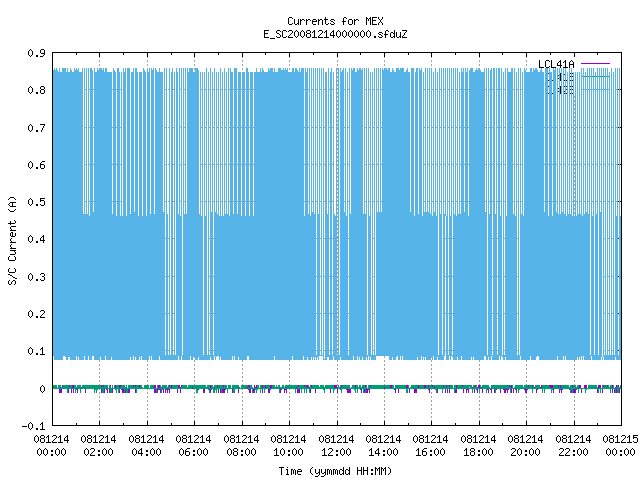This screenshot has width=640, height=480.
Task: Click the 081215 00:00 time tick label
Action: tap(620, 446)
